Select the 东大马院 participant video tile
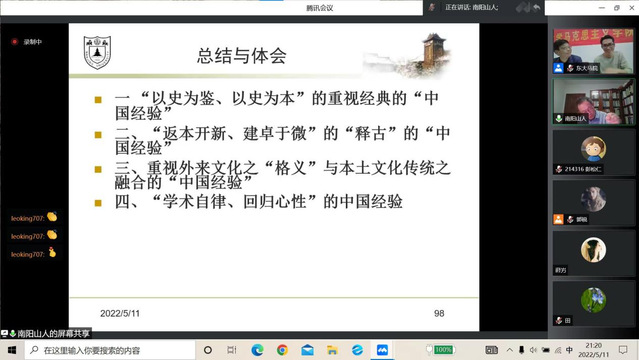 click(593, 51)
